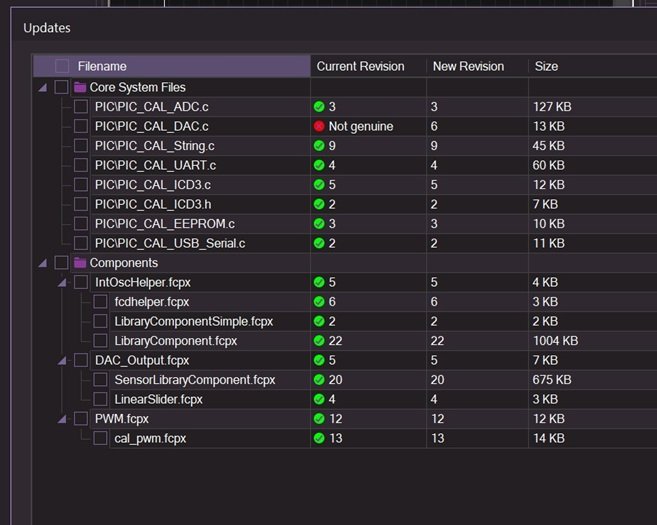Click green status icon for SensorLibraryComponent.fcpx
This screenshot has width=657, height=525.
(x=319, y=380)
